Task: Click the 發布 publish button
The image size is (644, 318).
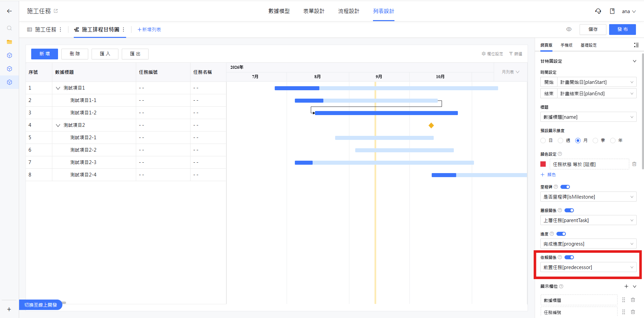Action: (623, 29)
